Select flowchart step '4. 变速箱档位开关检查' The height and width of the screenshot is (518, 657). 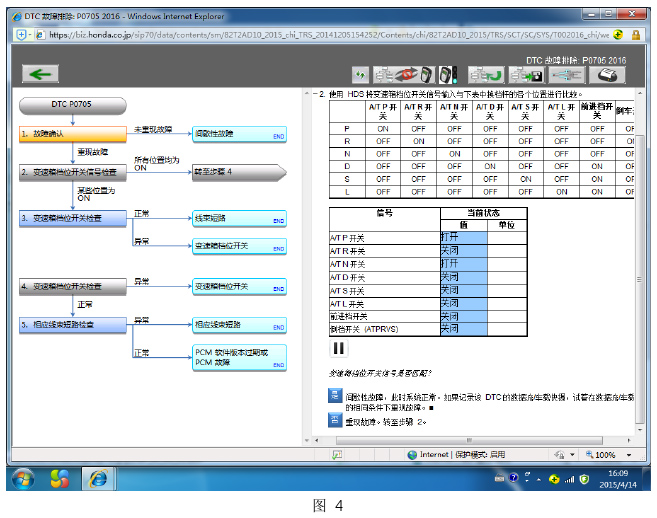pos(73,287)
